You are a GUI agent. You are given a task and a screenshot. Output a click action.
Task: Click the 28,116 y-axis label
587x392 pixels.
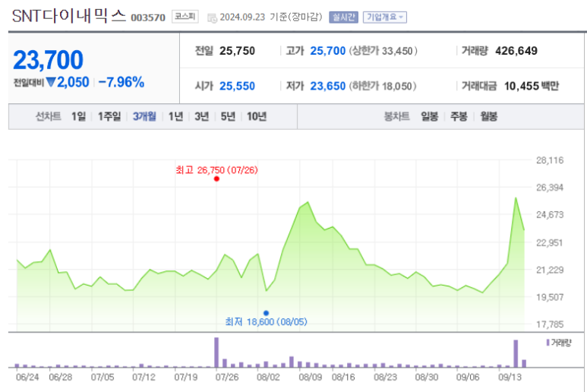click(550, 160)
